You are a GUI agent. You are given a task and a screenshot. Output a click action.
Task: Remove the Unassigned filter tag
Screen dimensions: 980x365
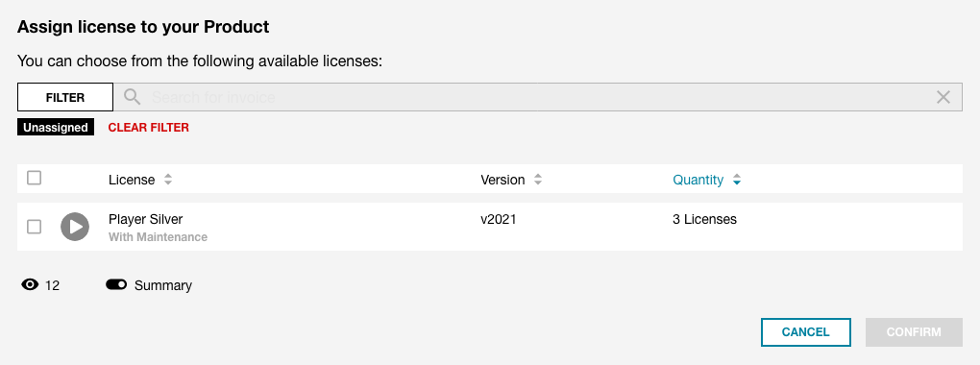click(56, 128)
